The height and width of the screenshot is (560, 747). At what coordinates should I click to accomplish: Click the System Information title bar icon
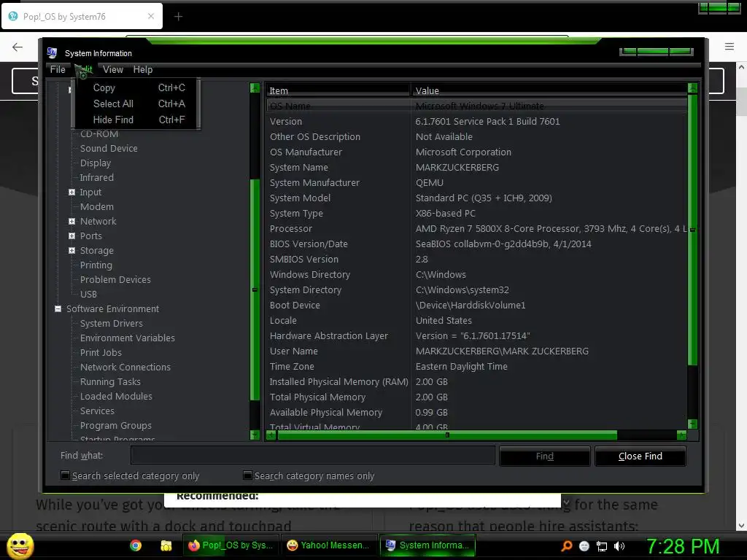[52, 52]
